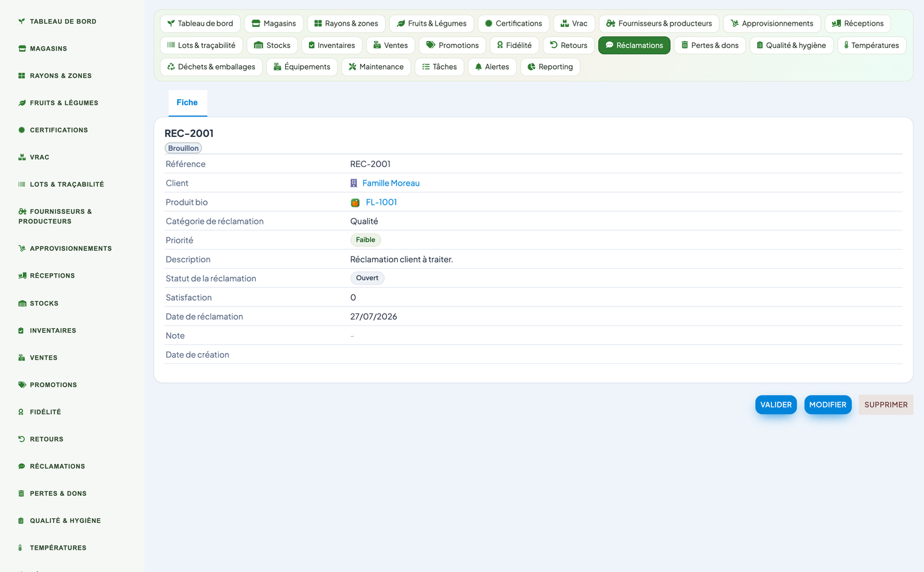
Task: Open Fournisseurs & producteurs top pill
Action: coord(659,24)
